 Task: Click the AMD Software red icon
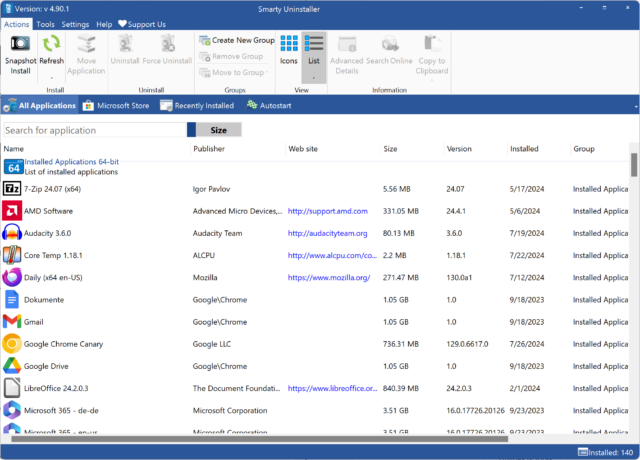point(12,211)
